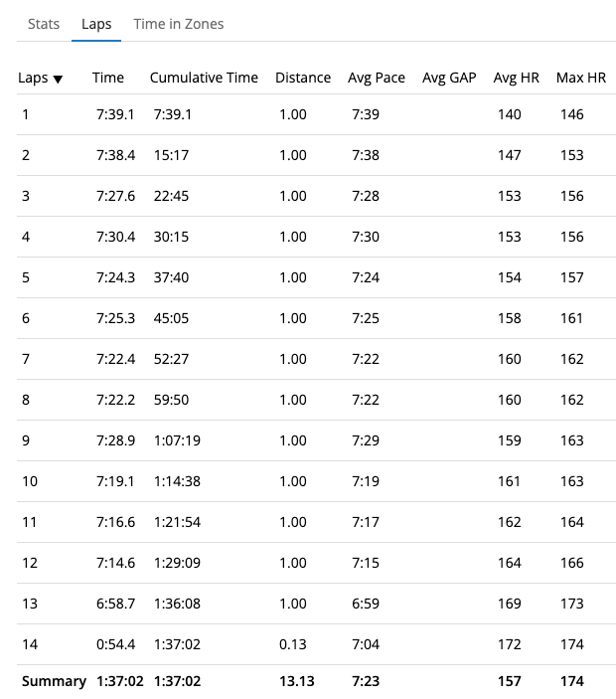The image size is (616, 699).
Task: Click lap 14 distance value 0.13
Action: coord(293,644)
